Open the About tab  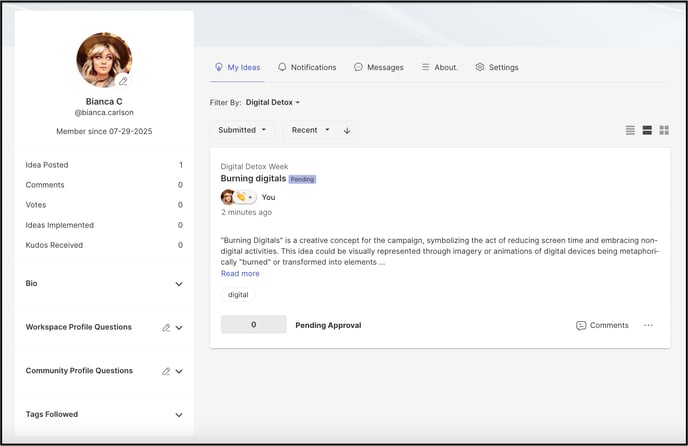[440, 67]
